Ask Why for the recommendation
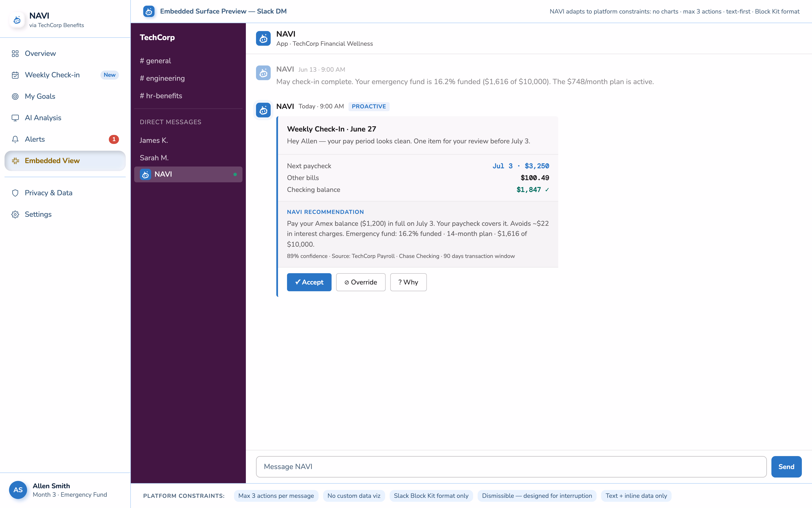The image size is (812, 508). pyautogui.click(x=408, y=282)
